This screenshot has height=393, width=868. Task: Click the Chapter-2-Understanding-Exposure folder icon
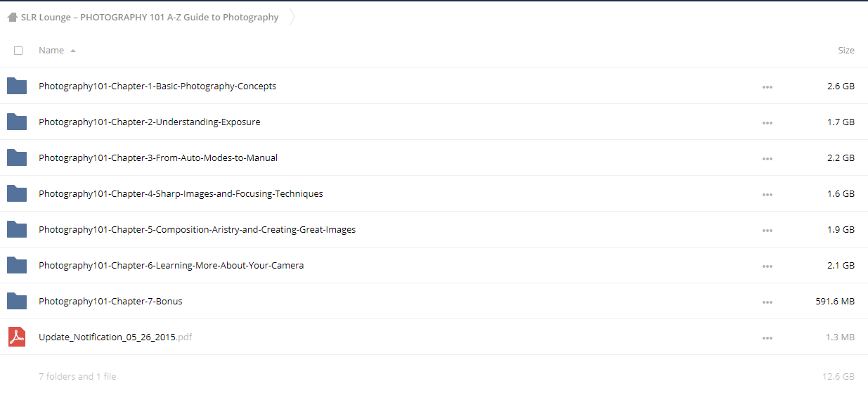tap(17, 122)
